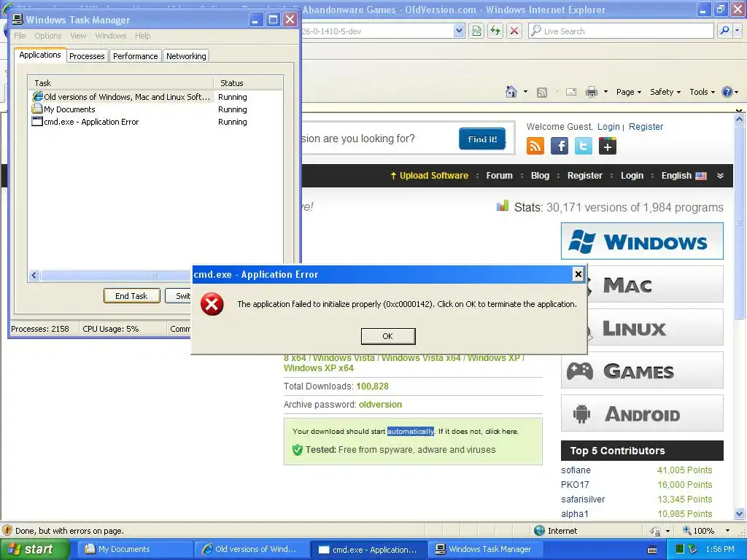Screen dimensions: 747x560
Task: Click the error warning icon in IE status bar
Action: tap(7, 531)
